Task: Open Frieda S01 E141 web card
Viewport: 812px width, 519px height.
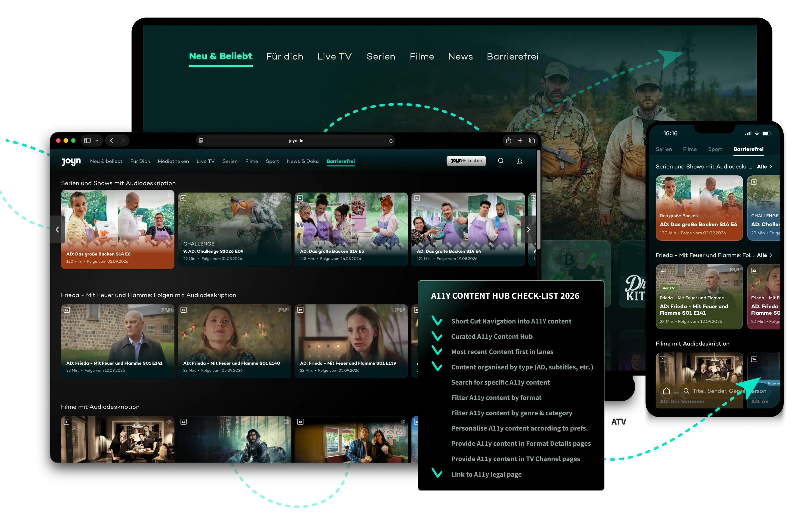Action: click(x=117, y=341)
